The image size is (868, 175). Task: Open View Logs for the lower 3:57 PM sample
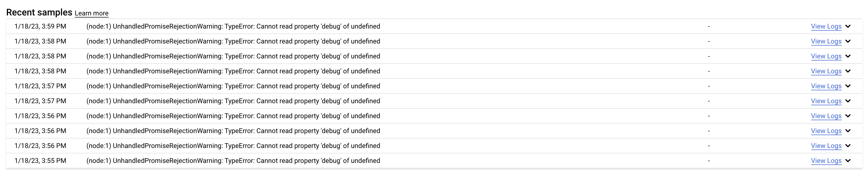pyautogui.click(x=826, y=101)
